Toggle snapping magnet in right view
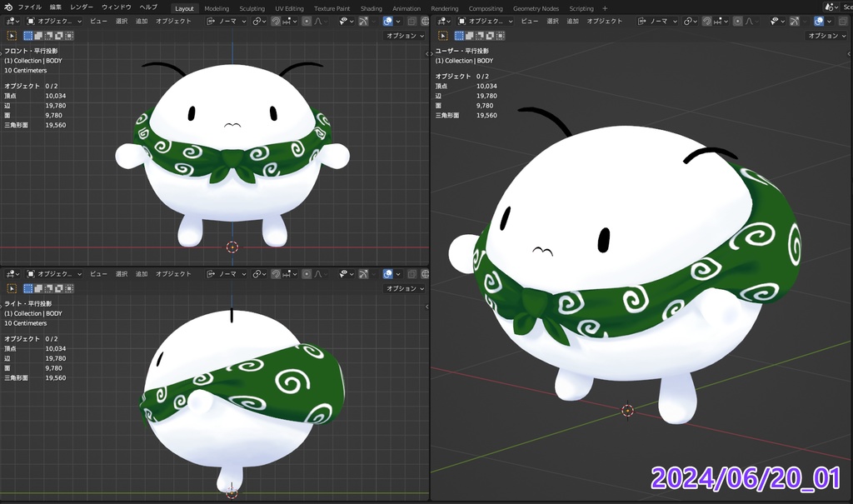The image size is (853, 504). pyautogui.click(x=276, y=274)
